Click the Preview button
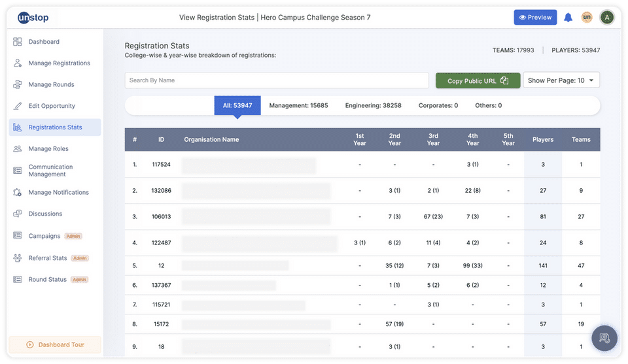The width and height of the screenshot is (628, 364). click(x=535, y=18)
